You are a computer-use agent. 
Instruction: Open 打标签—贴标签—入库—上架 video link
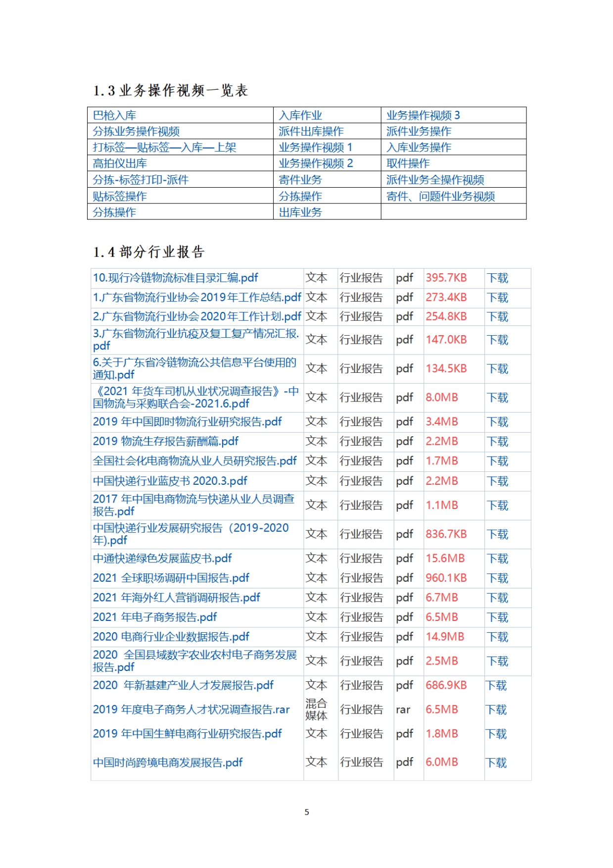point(164,147)
